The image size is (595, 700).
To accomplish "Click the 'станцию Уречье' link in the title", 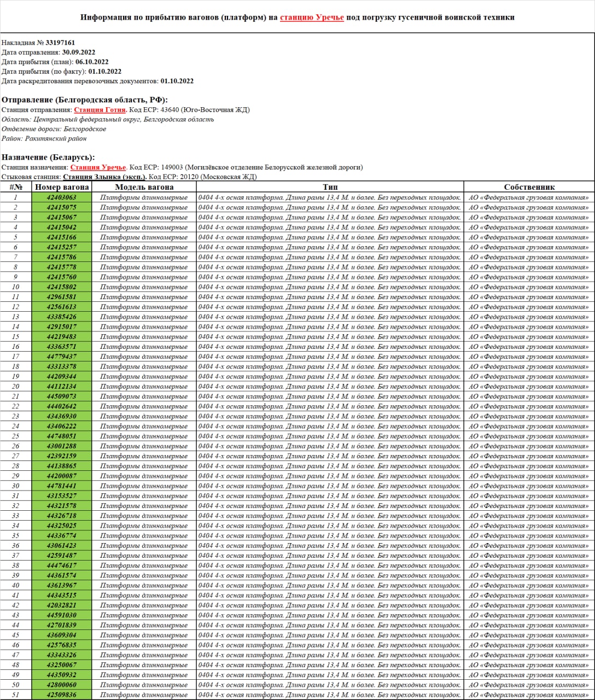I will coord(312,17).
